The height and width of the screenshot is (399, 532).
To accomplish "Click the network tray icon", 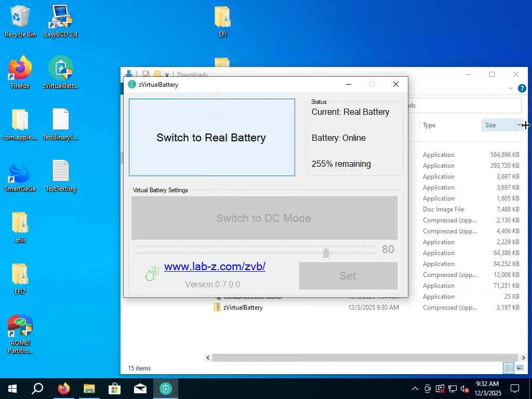I will pos(453,389).
